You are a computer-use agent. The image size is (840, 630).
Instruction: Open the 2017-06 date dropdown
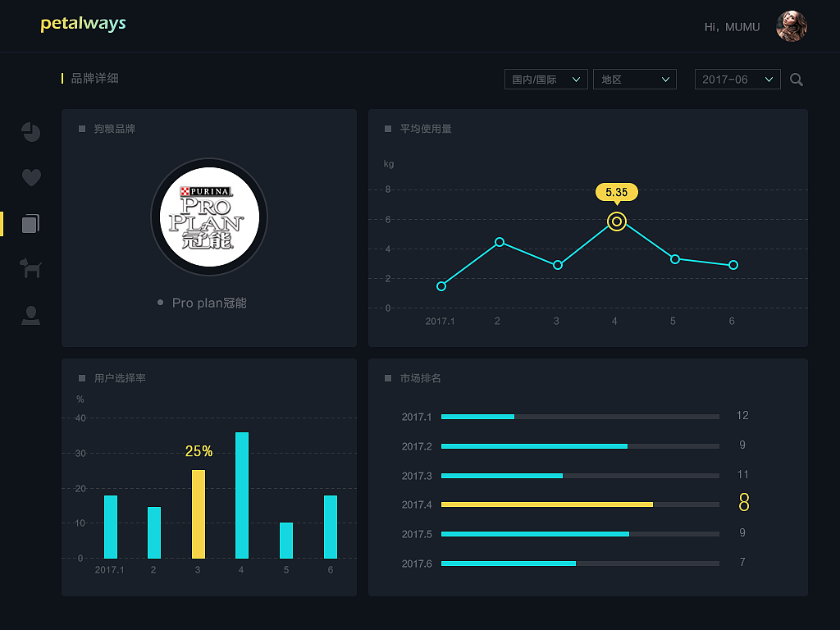[x=737, y=80]
